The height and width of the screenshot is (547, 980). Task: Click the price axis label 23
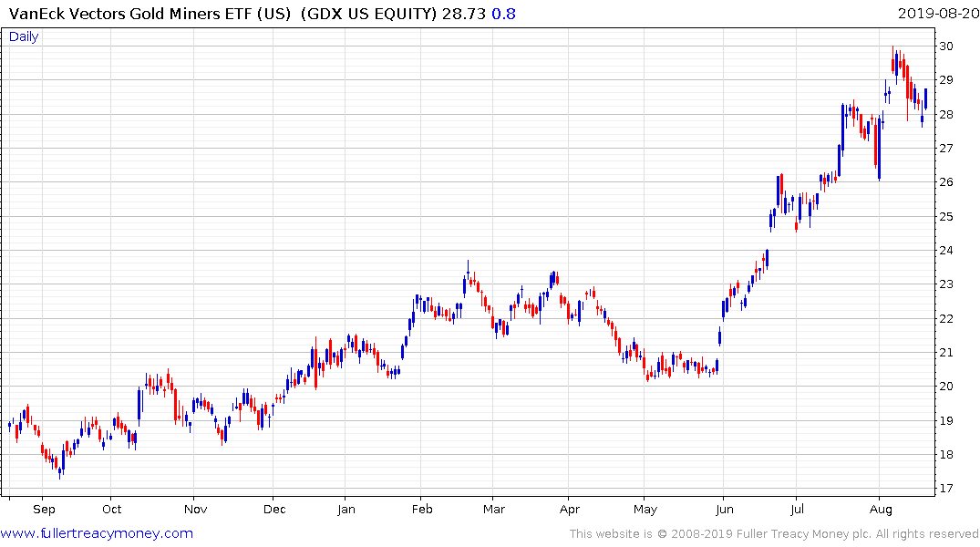pyautogui.click(x=945, y=284)
